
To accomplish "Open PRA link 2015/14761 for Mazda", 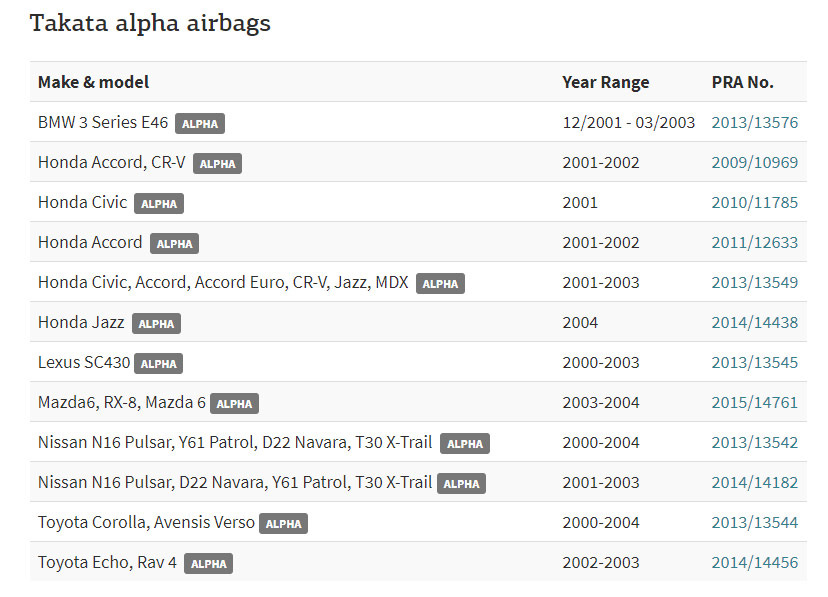I will point(755,403).
